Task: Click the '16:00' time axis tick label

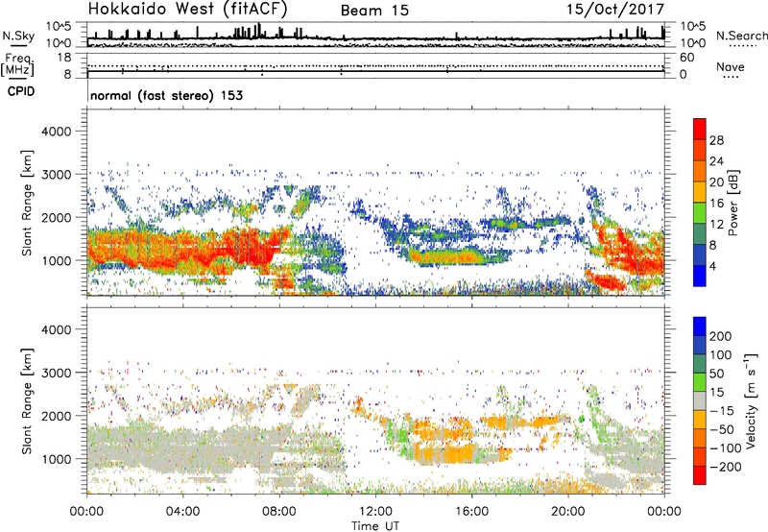Action: click(471, 512)
